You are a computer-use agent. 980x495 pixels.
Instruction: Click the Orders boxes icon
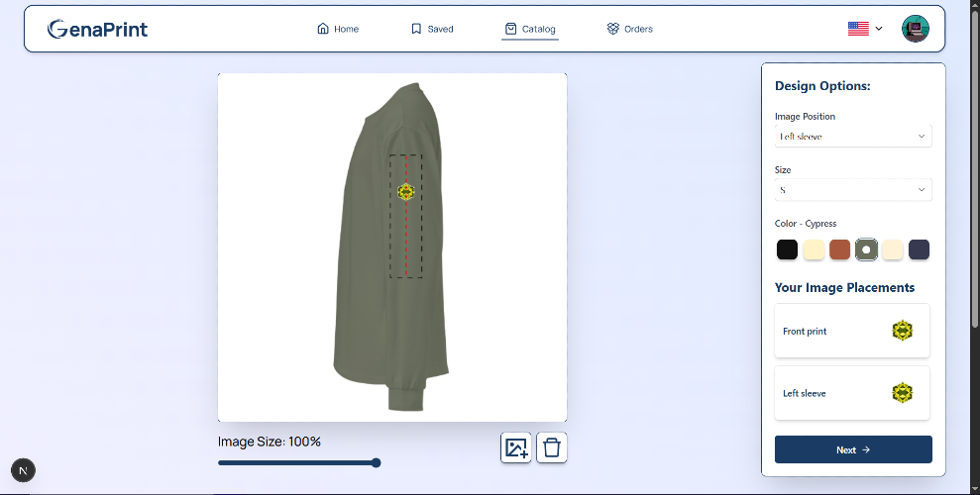[x=612, y=29]
